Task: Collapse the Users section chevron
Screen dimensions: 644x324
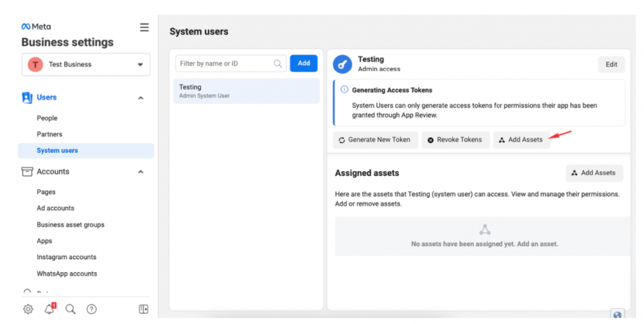Action: pyautogui.click(x=140, y=98)
